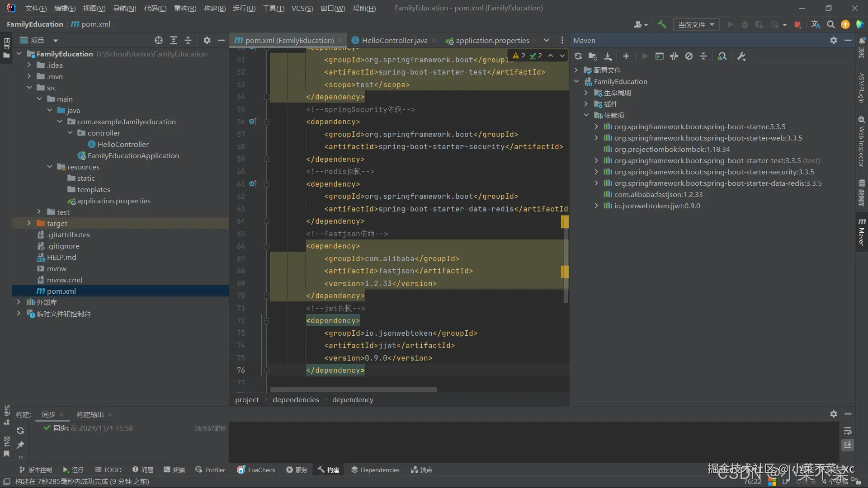Expand the target folder
868x488 pixels.
[x=29, y=223]
